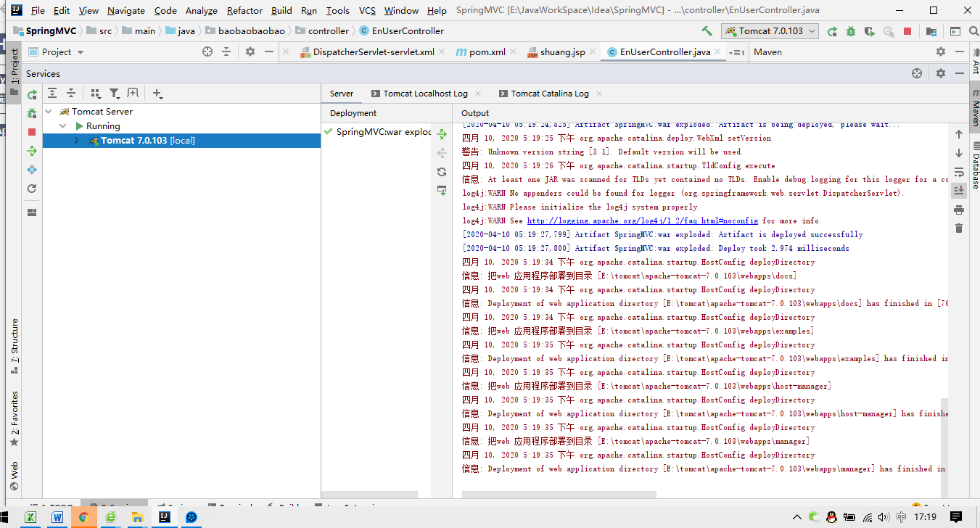The height and width of the screenshot is (528, 980).
Task: Click controller breadcrumb in navigation bar
Action: click(x=323, y=31)
